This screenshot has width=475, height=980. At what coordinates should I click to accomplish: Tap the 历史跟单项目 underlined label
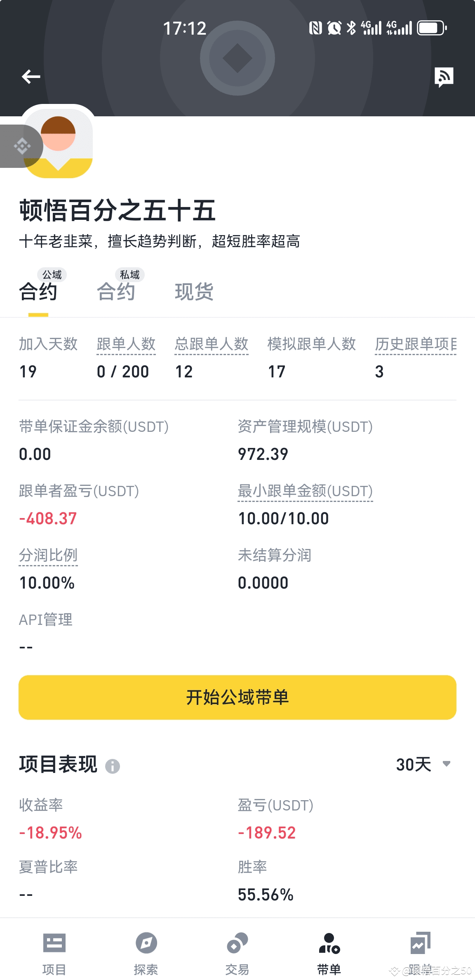[x=415, y=344]
